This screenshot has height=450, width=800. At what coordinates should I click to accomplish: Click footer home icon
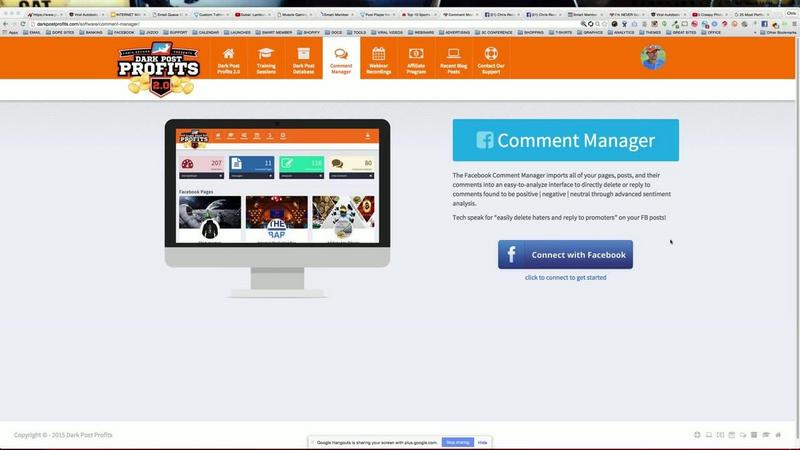click(778, 435)
